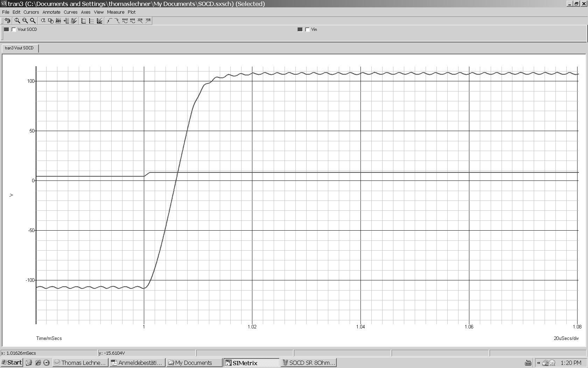
Task: Click the Vout SOCD legend label
Action: tap(27, 29)
